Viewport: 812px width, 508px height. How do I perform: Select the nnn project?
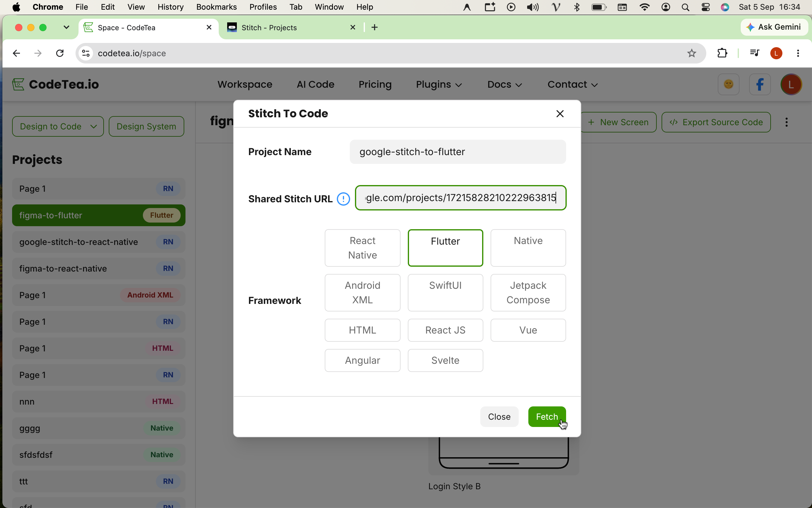[x=99, y=402]
